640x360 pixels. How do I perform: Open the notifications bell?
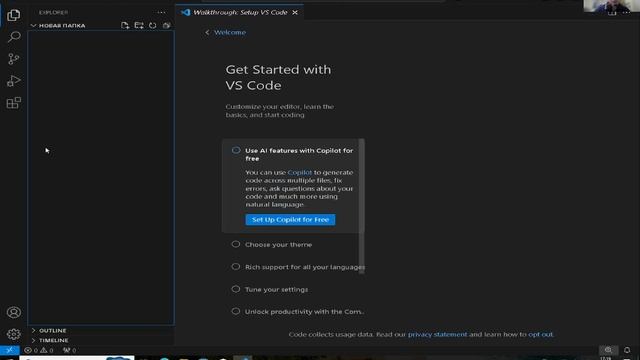tap(627, 350)
